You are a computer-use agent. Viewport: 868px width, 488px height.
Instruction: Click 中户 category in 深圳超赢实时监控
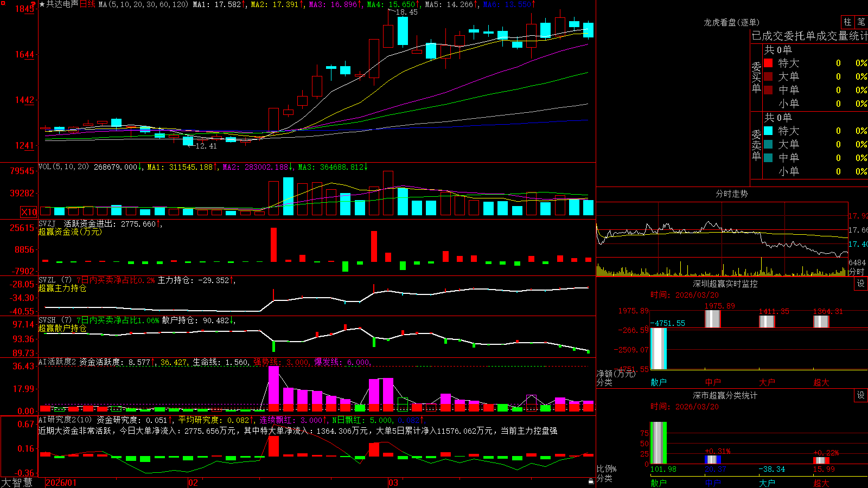pyautogui.click(x=713, y=382)
